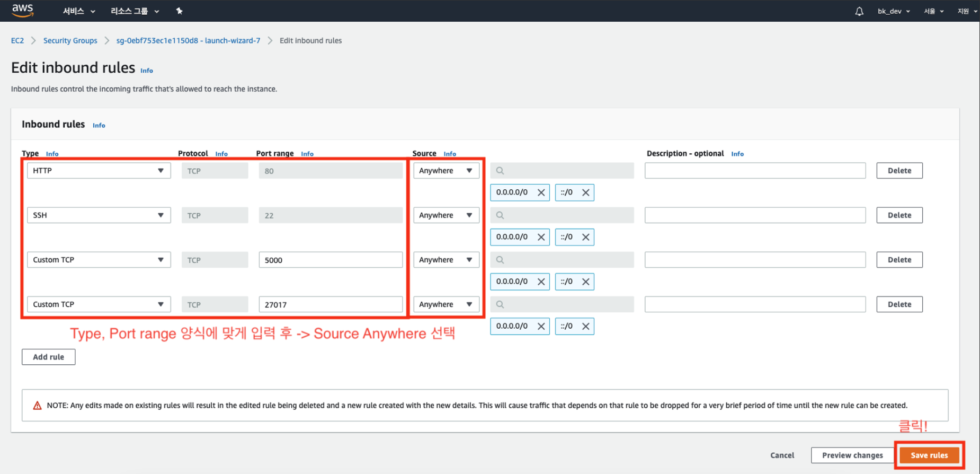Click the disabled port range field showing 22
Viewport: 980px width, 474px height.
(331, 215)
